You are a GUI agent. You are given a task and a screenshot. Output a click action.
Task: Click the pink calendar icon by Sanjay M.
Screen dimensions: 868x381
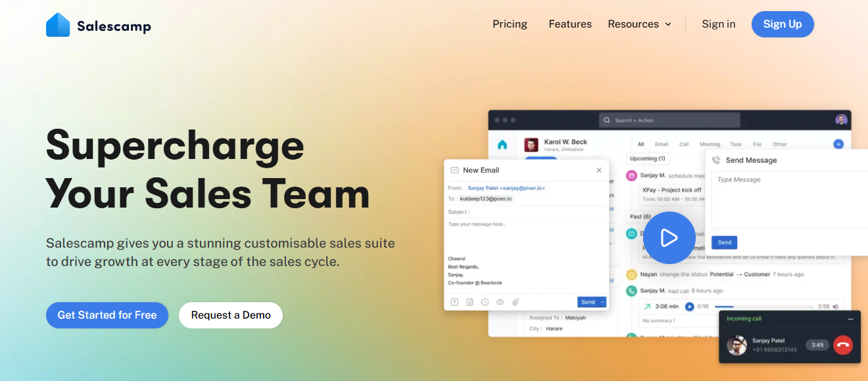click(631, 175)
